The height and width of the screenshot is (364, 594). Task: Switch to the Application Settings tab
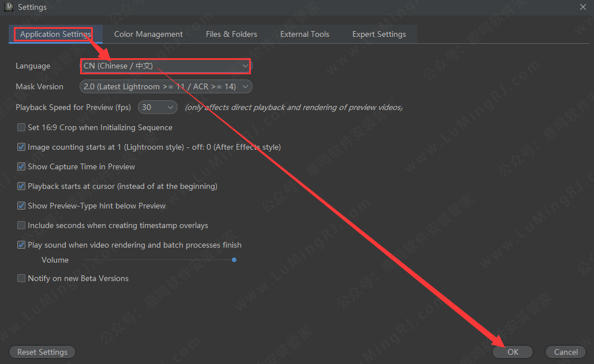[x=55, y=34]
